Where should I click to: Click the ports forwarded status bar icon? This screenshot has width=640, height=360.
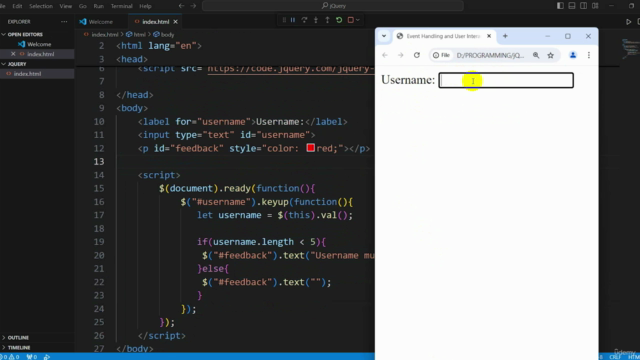tap(32, 357)
